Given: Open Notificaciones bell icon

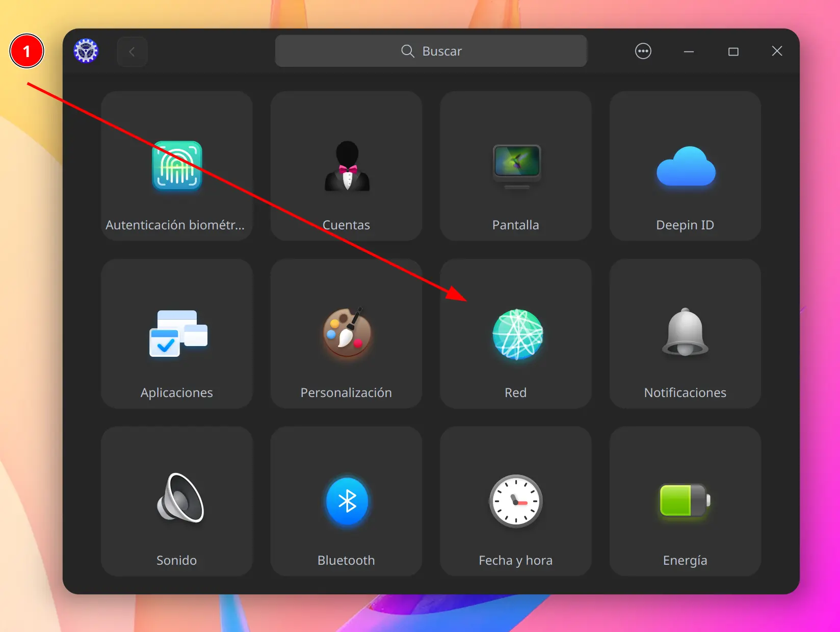Looking at the screenshot, I should click(685, 332).
